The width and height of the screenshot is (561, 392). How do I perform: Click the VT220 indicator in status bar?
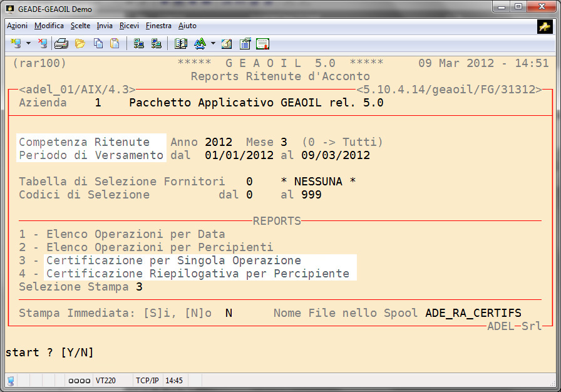[105, 380]
